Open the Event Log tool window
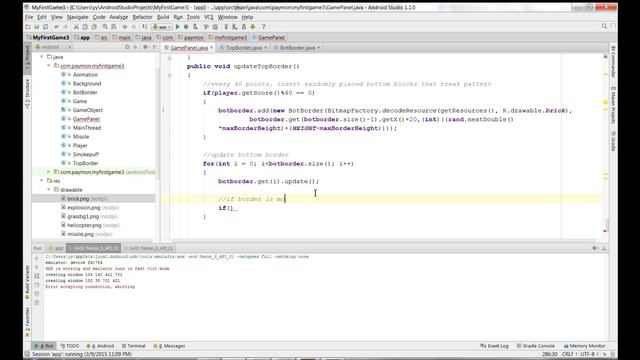 point(494,346)
